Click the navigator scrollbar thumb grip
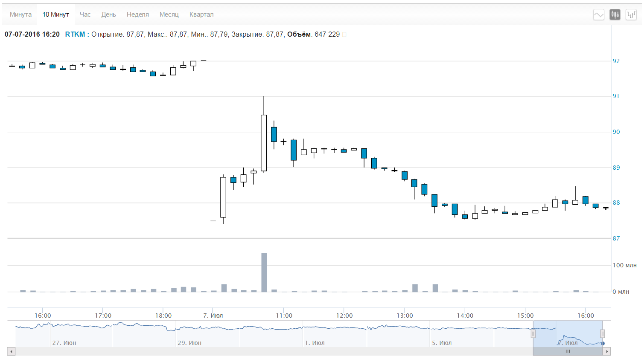Image resolution: width=644 pixels, height=362 pixels. click(568, 351)
